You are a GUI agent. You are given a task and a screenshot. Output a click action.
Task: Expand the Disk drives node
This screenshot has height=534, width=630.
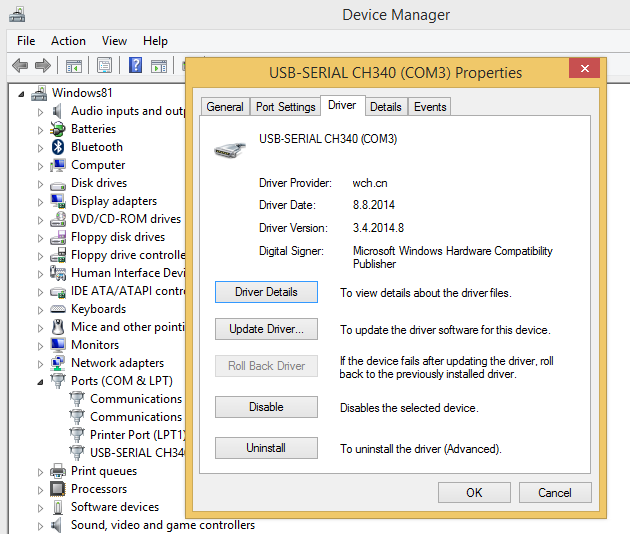click(40, 184)
